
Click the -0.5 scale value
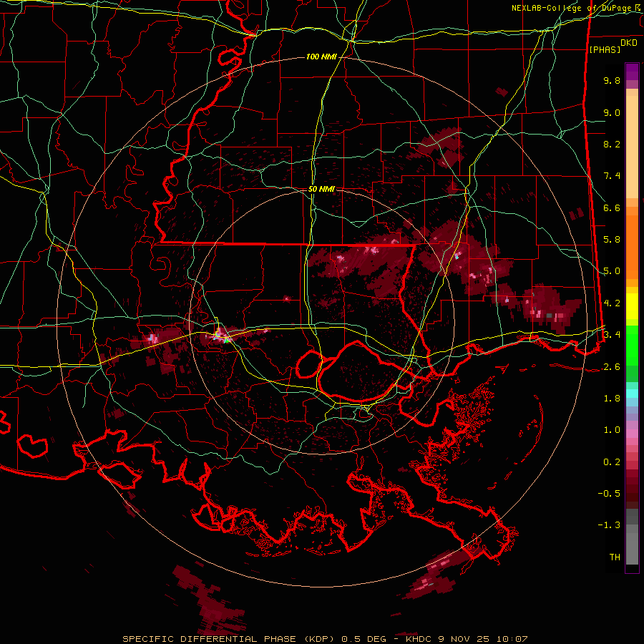tap(609, 494)
